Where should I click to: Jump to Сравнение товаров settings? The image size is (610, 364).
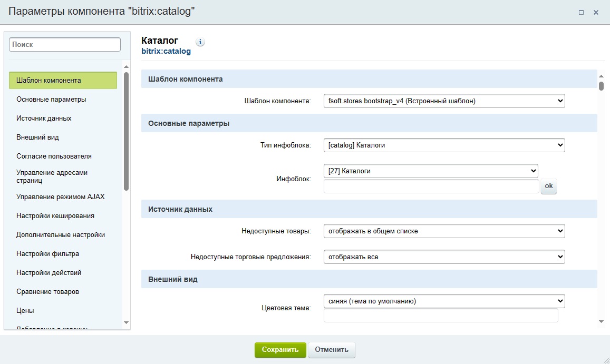51,292
